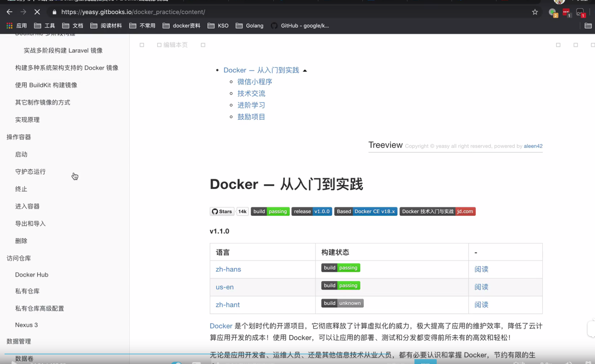Bookmark this page with the star icon

click(535, 12)
